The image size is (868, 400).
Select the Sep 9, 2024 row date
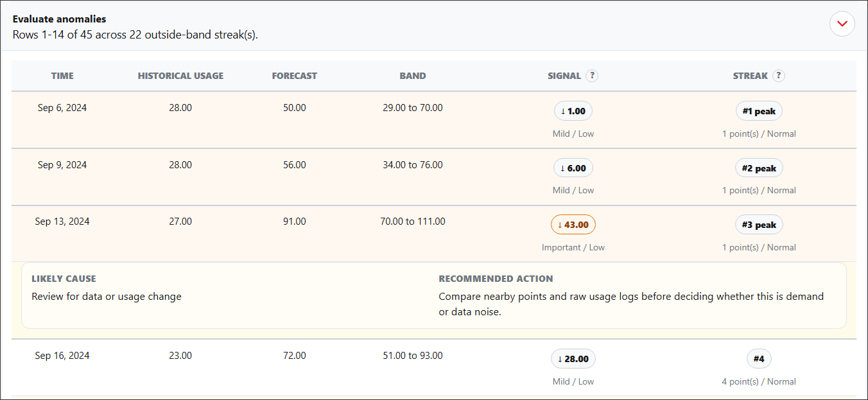(x=62, y=165)
